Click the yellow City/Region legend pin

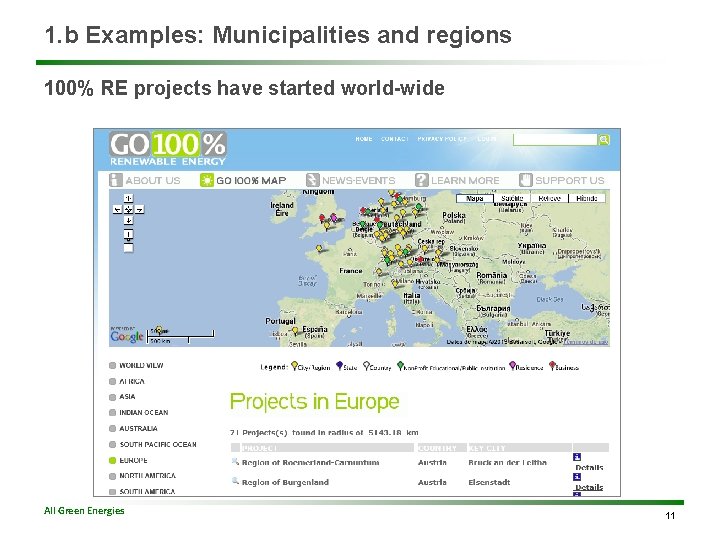click(x=294, y=366)
